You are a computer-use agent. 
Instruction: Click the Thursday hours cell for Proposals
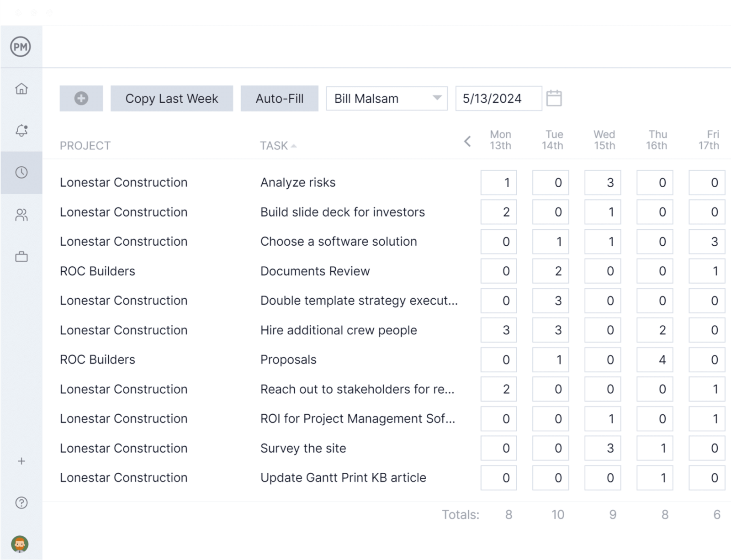pos(655,359)
